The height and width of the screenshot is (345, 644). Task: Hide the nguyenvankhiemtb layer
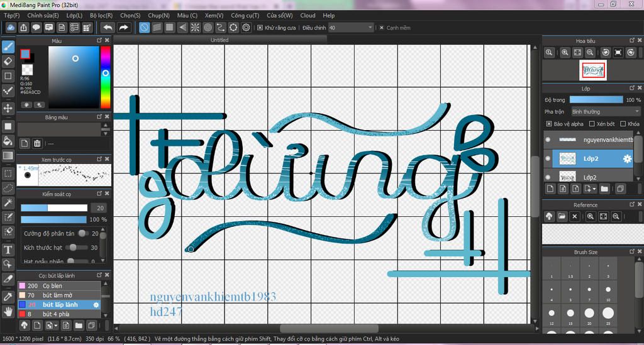tap(548, 140)
